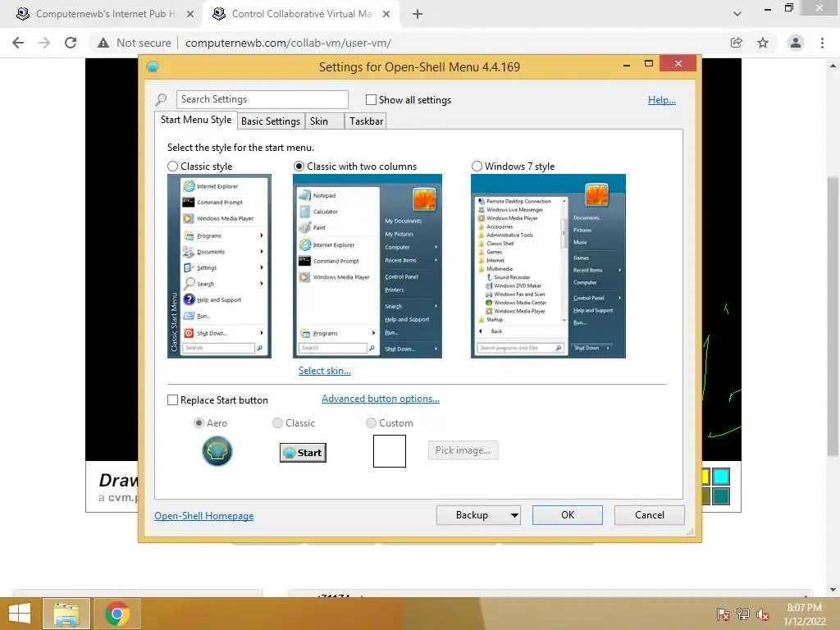Go forward in Chrome
Screen dimensions: 840x630
click(44, 43)
